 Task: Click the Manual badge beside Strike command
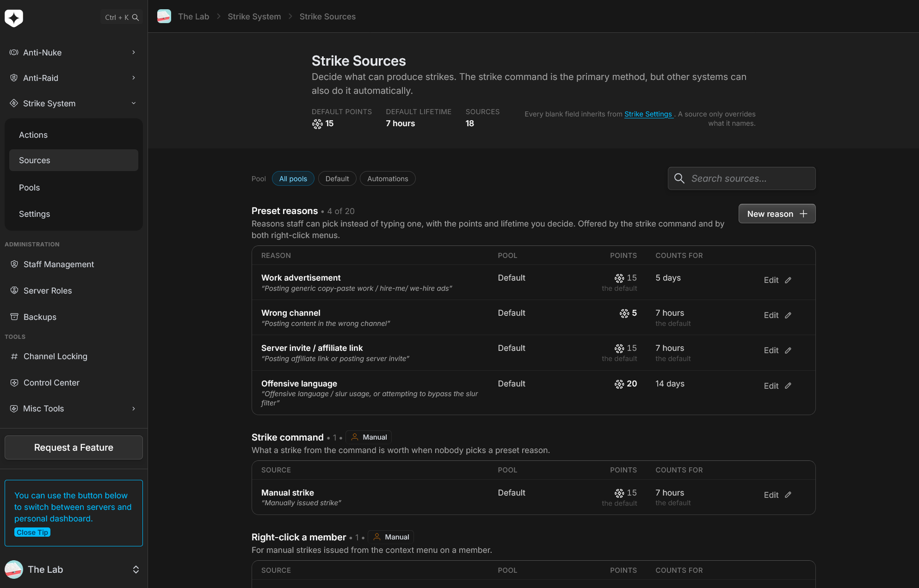click(x=369, y=437)
